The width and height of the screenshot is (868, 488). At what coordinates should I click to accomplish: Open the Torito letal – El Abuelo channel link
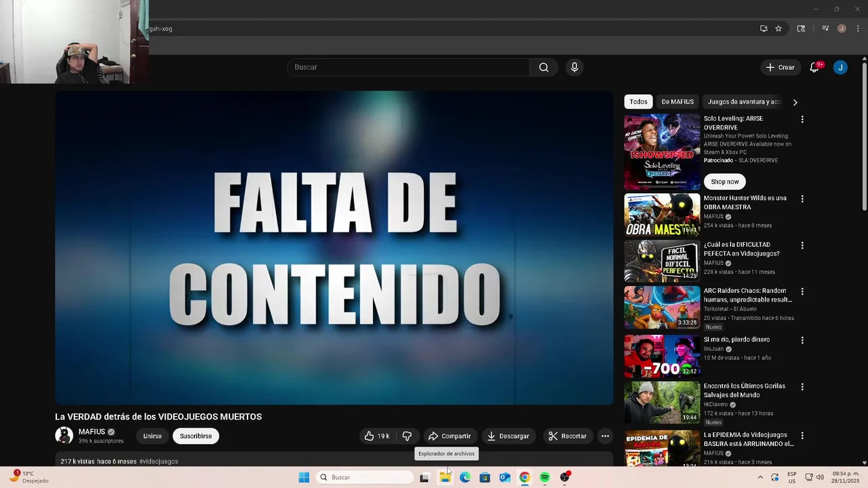click(730, 309)
